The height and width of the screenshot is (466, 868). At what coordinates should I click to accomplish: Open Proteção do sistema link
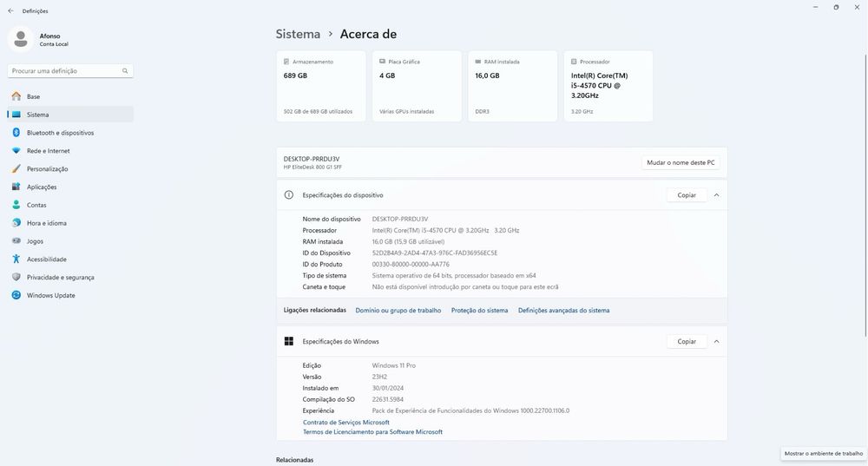(479, 310)
